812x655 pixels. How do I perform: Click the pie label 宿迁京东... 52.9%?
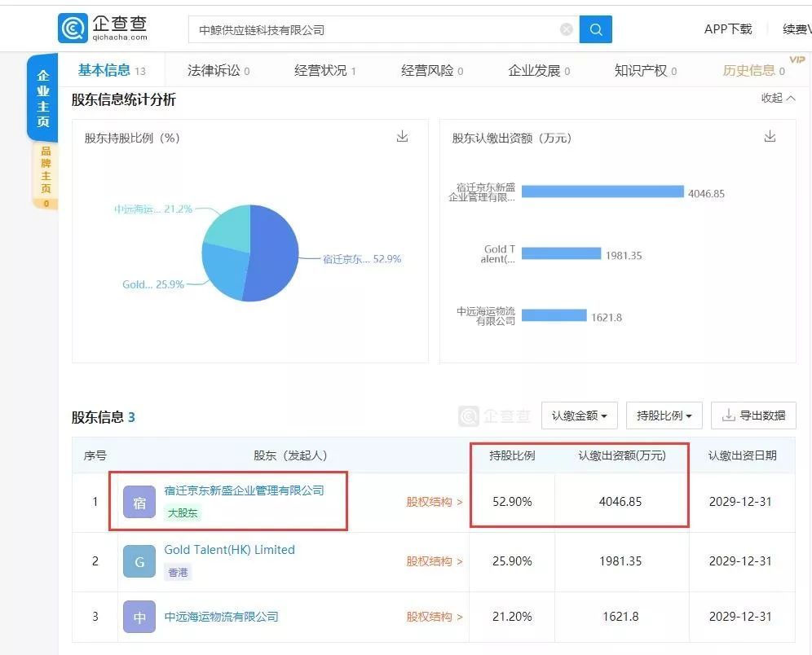pos(362,259)
